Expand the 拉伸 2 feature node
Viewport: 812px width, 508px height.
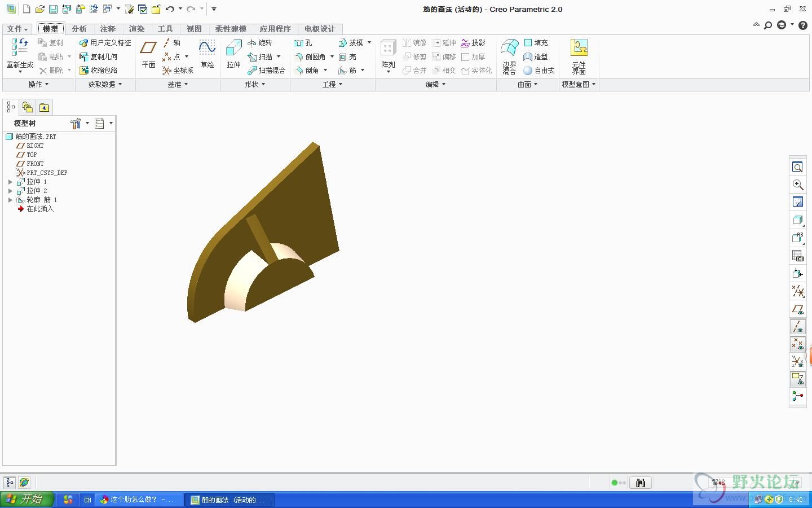(10, 191)
